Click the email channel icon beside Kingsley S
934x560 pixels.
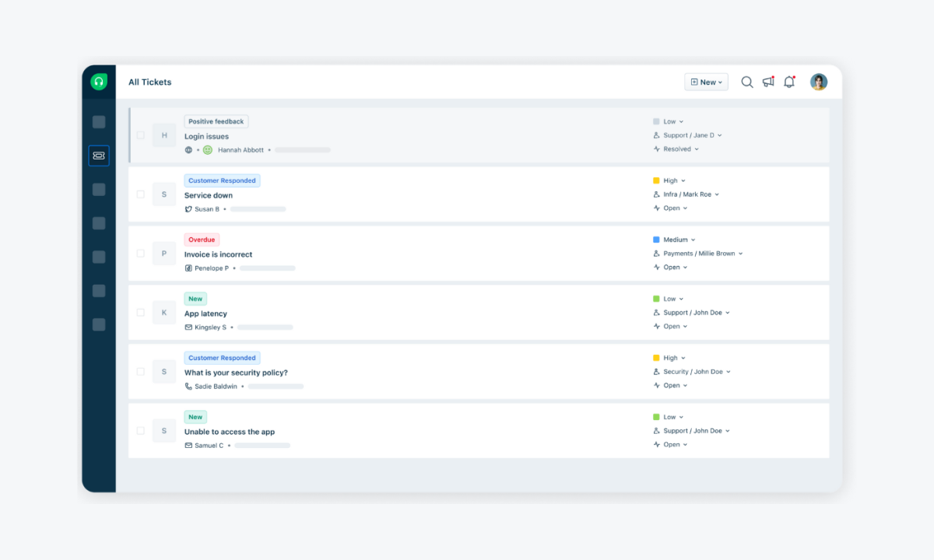[188, 327]
